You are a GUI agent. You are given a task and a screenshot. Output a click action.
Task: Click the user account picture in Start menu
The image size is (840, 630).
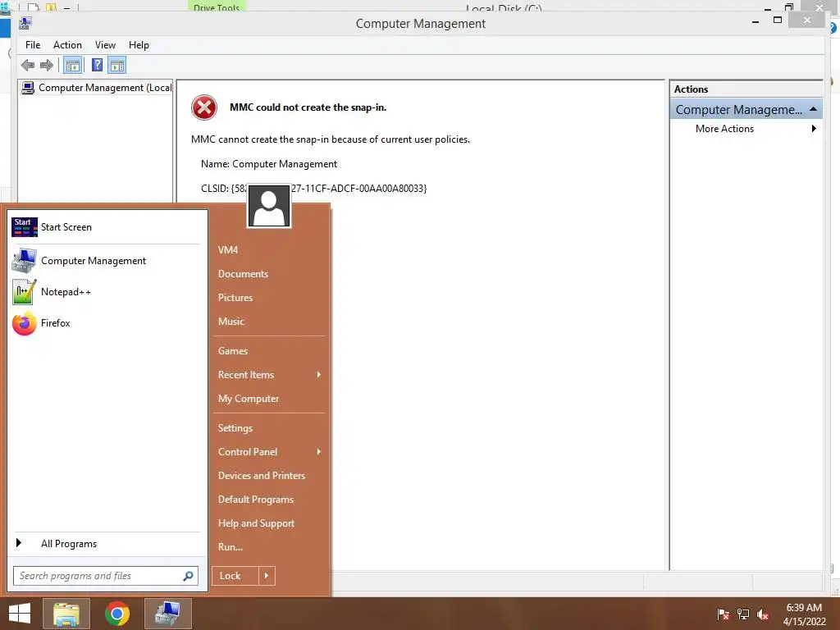pos(269,206)
